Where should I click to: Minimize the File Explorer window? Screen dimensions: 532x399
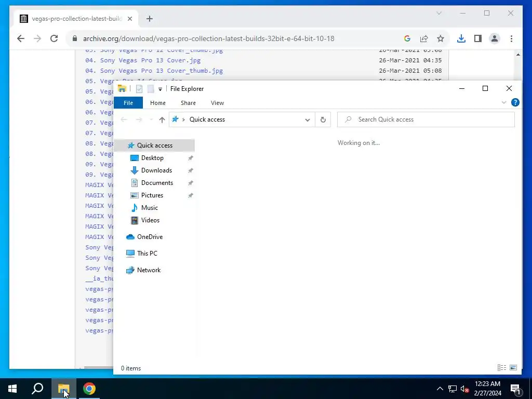click(462, 88)
